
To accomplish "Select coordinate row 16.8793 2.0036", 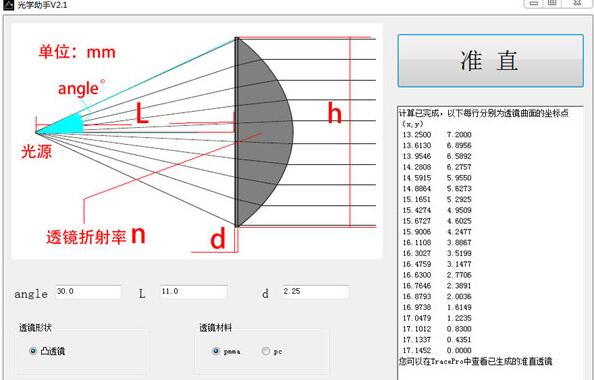I will pyautogui.click(x=437, y=297).
